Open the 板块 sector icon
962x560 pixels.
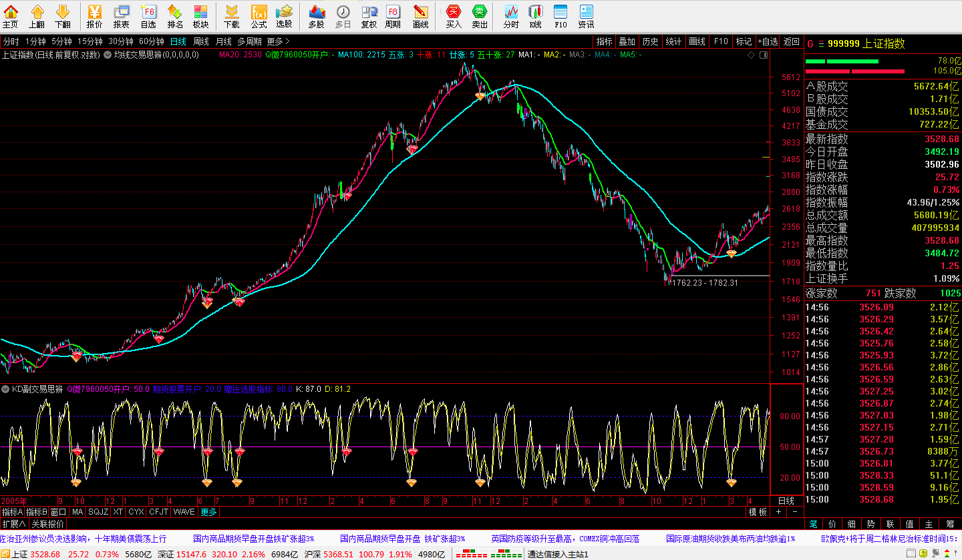point(200,16)
